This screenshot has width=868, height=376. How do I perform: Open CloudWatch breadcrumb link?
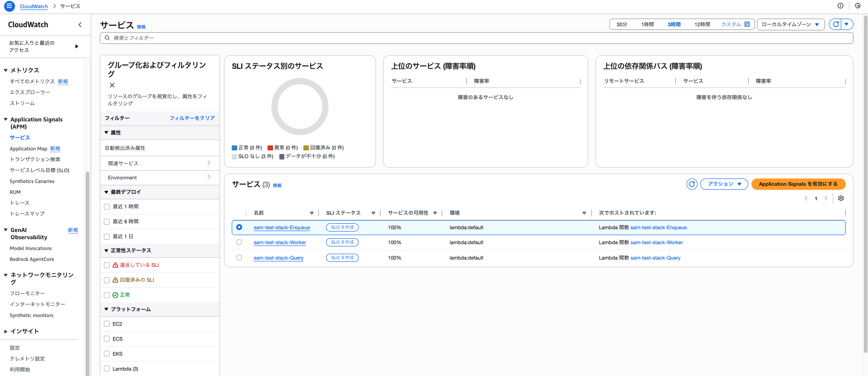(34, 6)
